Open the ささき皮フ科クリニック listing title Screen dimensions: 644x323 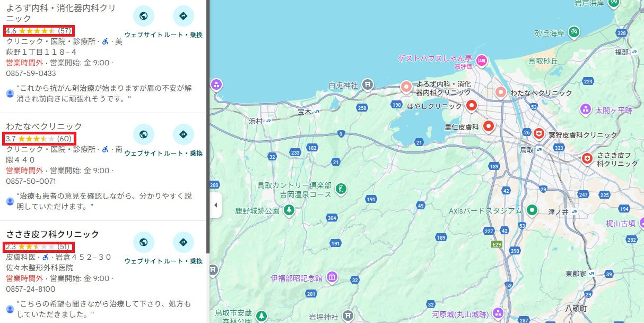click(x=53, y=234)
